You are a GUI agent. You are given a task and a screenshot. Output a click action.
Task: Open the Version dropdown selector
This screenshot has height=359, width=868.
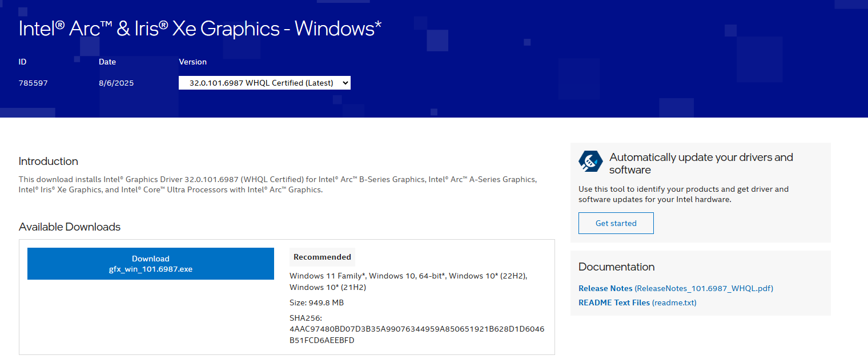click(x=264, y=83)
